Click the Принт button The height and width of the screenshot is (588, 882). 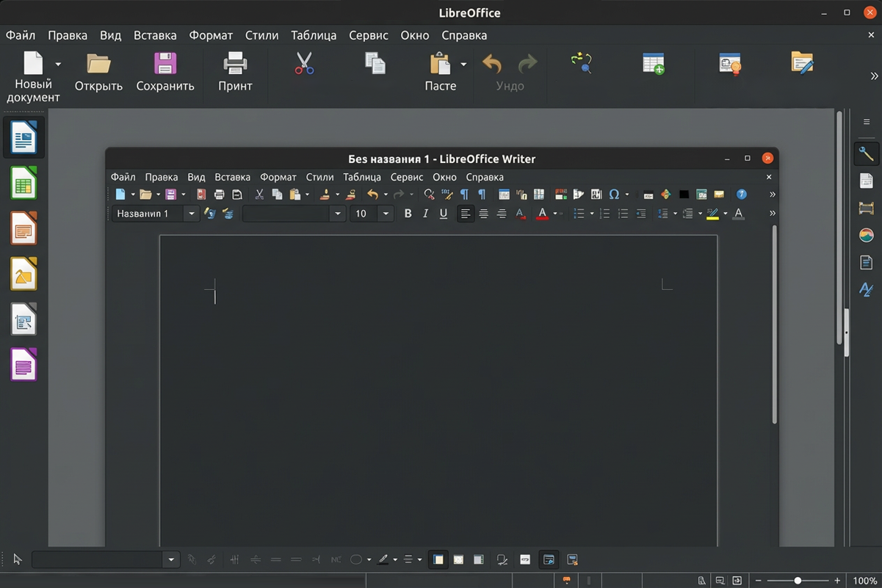tap(235, 73)
